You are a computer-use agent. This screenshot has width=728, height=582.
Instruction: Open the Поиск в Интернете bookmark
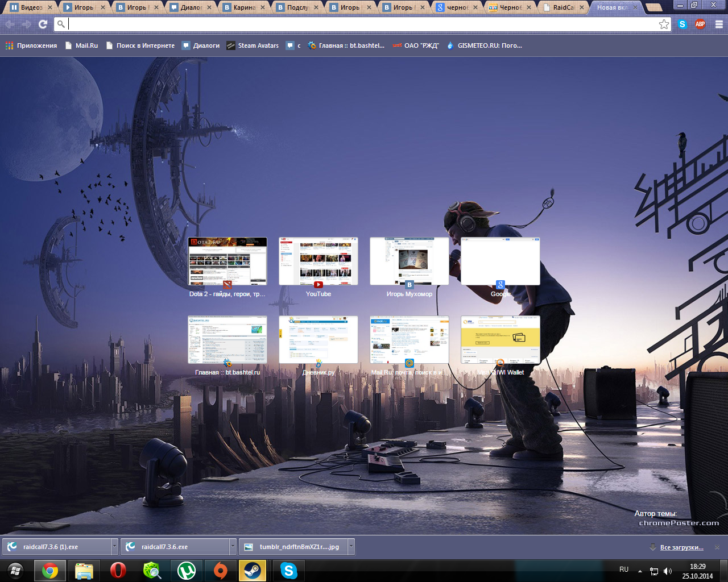140,45
